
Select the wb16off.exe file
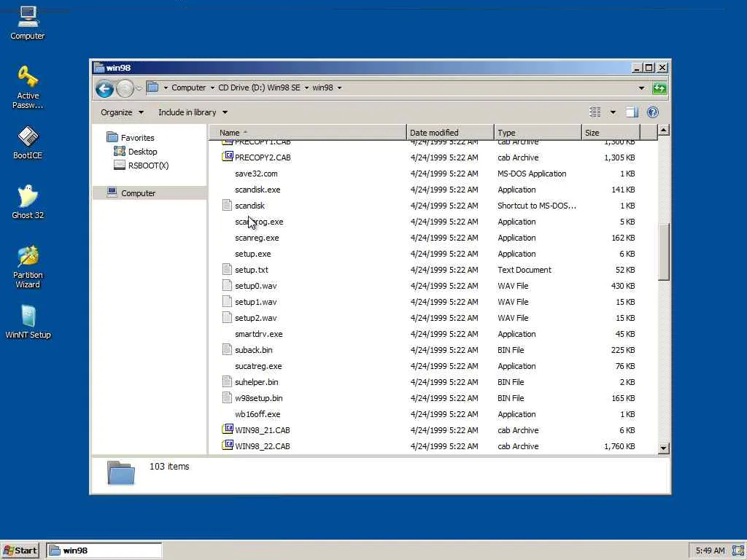pyautogui.click(x=258, y=414)
